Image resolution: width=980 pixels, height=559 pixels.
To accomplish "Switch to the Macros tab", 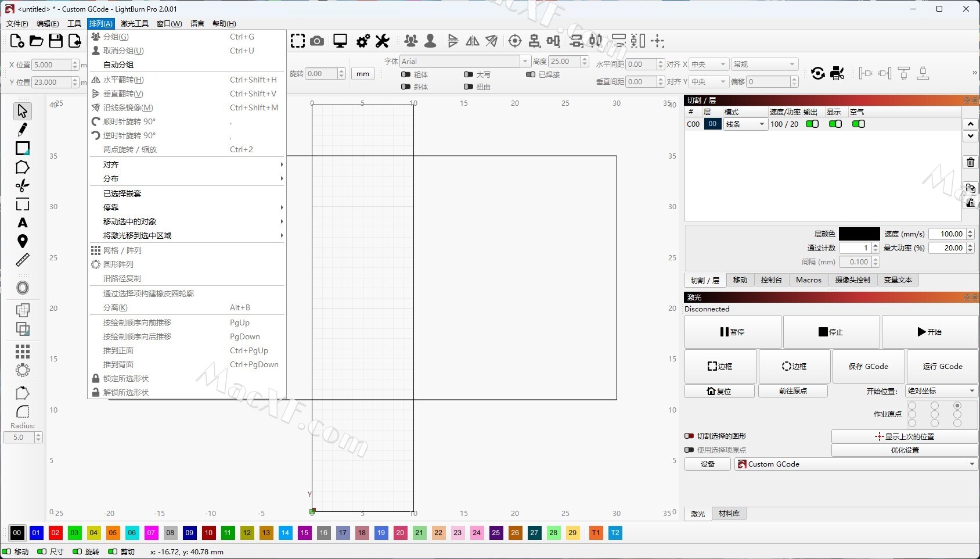I will coord(808,280).
